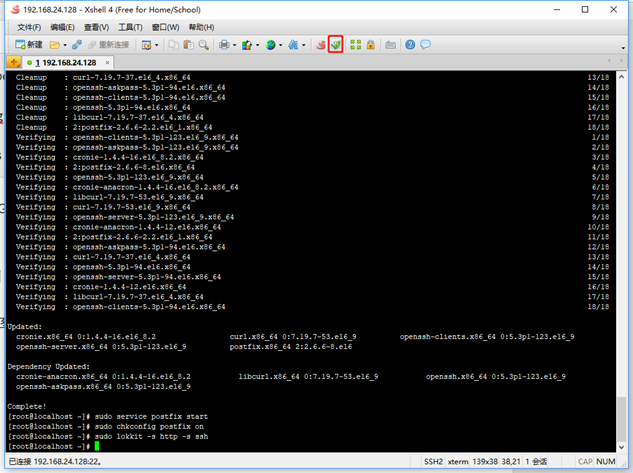
Task: Open the 文件(F) menu
Action: (29, 27)
